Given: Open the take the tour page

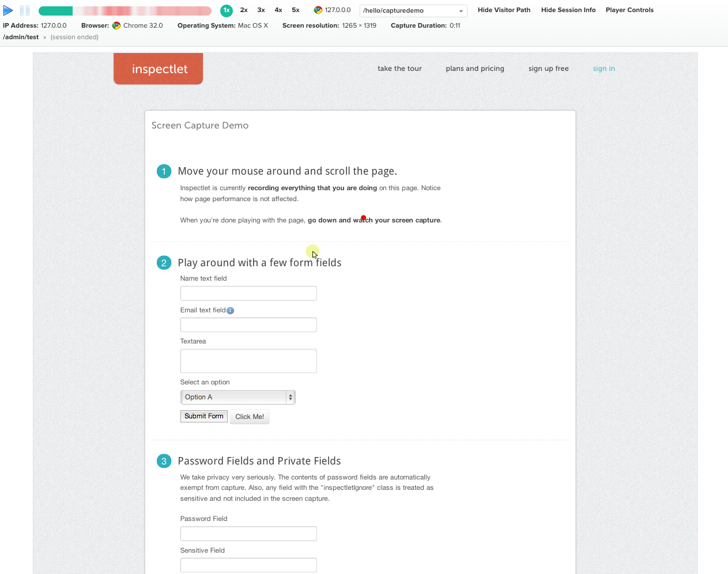Looking at the screenshot, I should coord(399,69).
